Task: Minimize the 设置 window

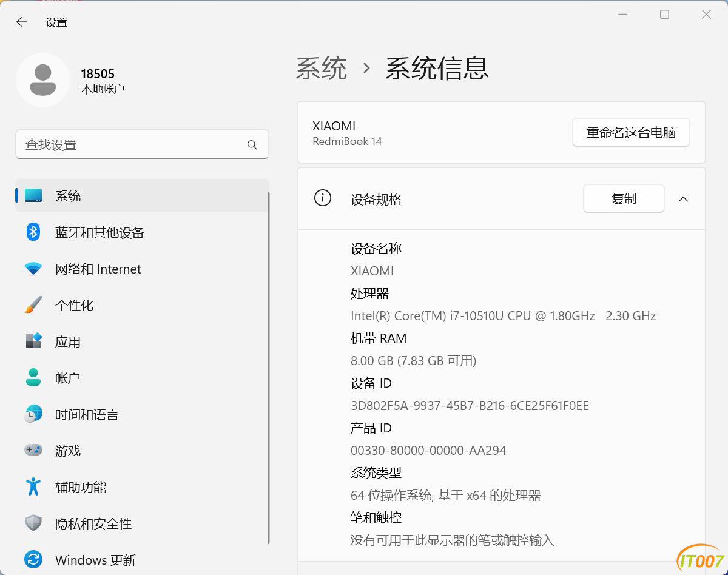Action: pyautogui.click(x=622, y=14)
